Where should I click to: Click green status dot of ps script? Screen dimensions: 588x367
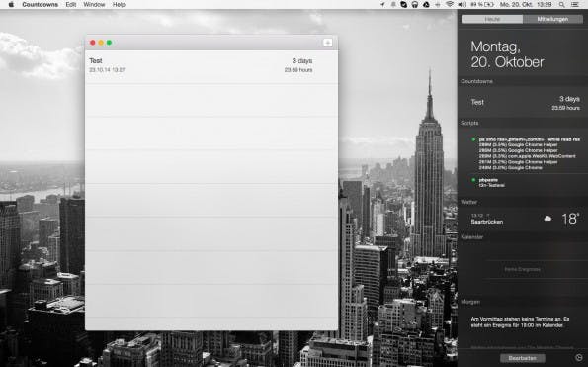pyautogui.click(x=473, y=139)
